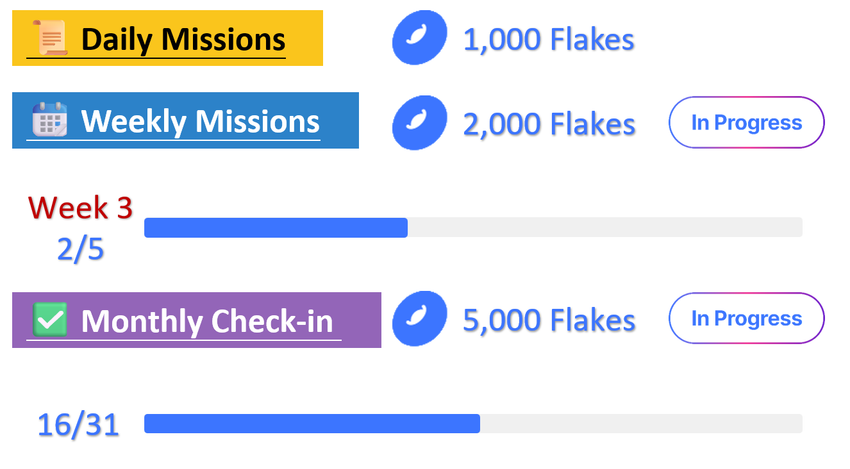
Task: Open the Monthly Check-in link
Action: click(x=207, y=322)
